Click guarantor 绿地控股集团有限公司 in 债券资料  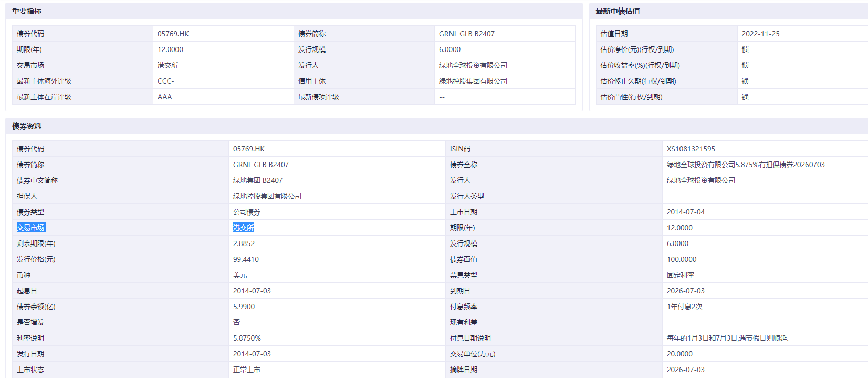point(267,196)
